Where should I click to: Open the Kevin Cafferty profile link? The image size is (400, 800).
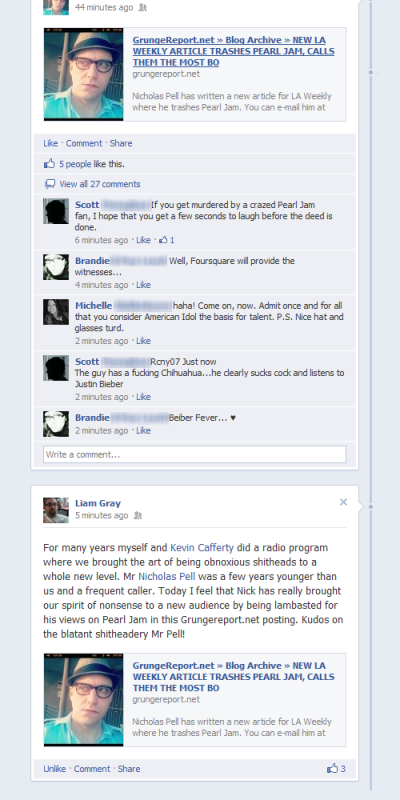click(202, 547)
